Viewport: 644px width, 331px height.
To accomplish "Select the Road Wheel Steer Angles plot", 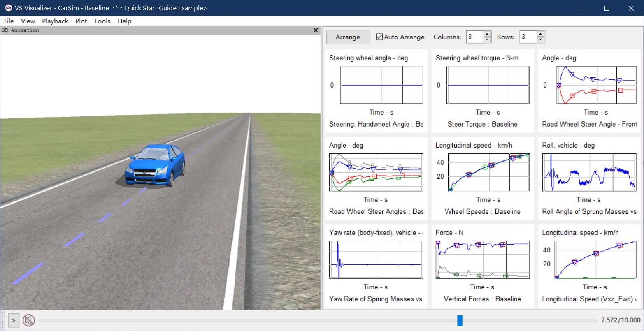I will point(376,178).
